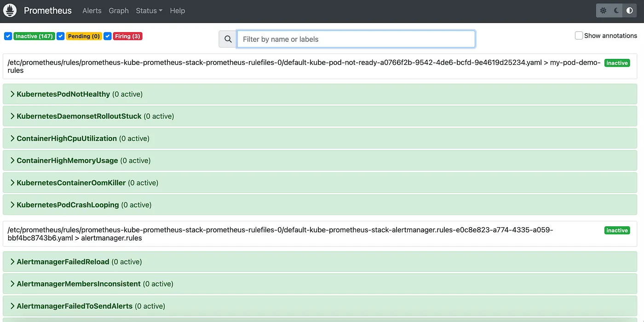Open the Graph page in navbar
This screenshot has height=322, width=644.
point(119,11)
